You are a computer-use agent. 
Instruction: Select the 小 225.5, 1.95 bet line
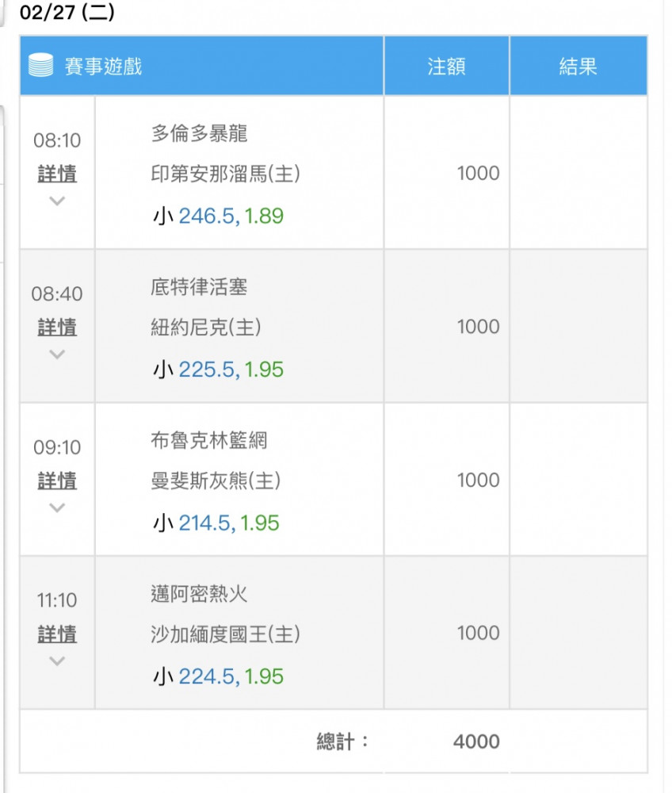click(x=218, y=370)
